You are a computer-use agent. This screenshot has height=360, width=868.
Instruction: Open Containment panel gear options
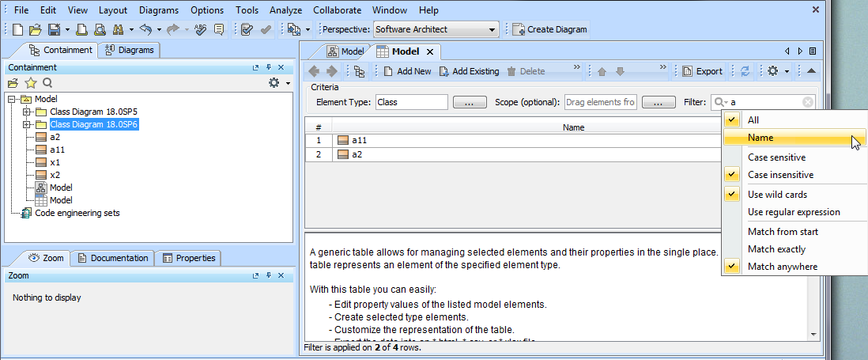[x=274, y=83]
